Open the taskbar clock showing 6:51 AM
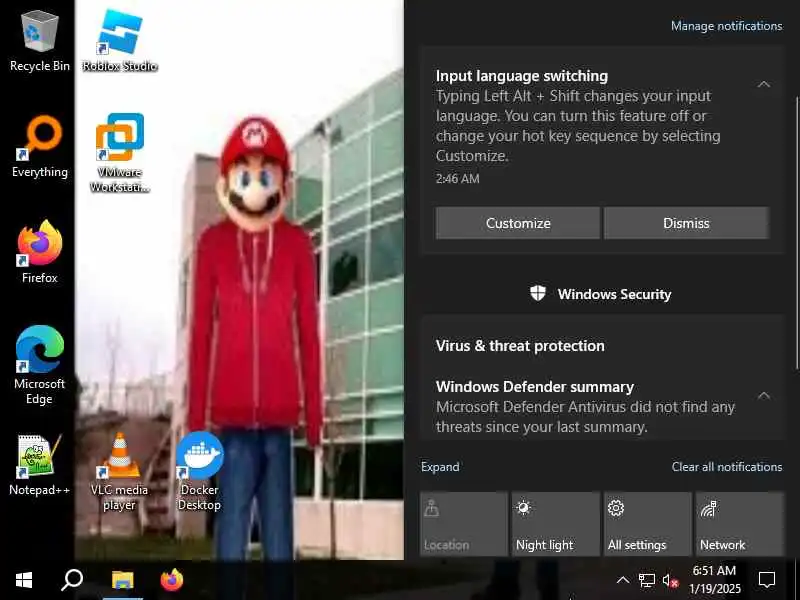 coord(714,580)
